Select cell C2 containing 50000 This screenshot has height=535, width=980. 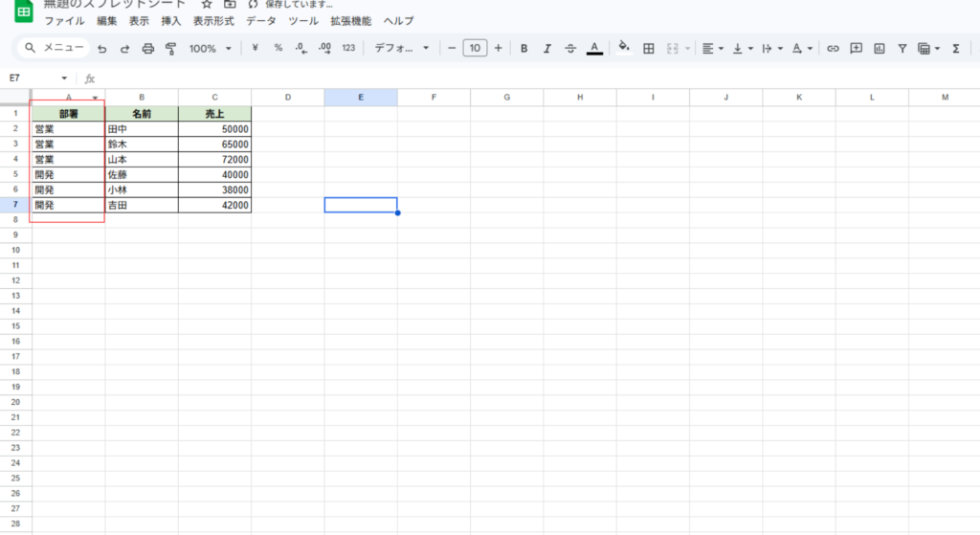pyautogui.click(x=214, y=128)
